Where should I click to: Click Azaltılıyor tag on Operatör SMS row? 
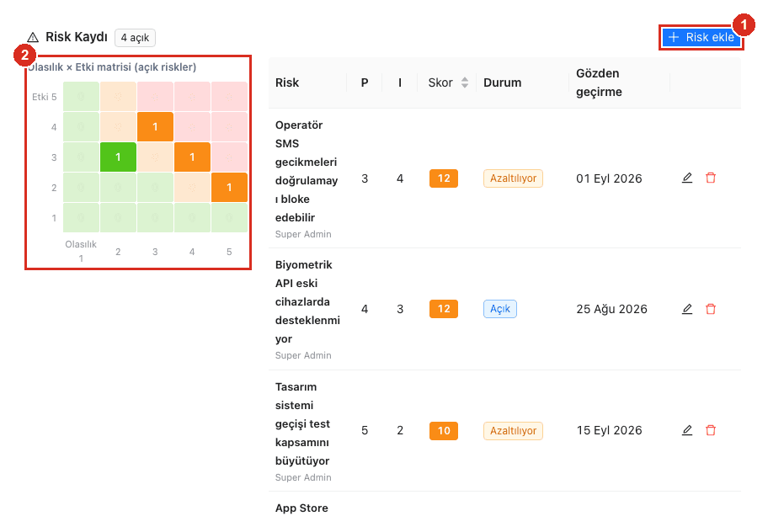point(514,178)
